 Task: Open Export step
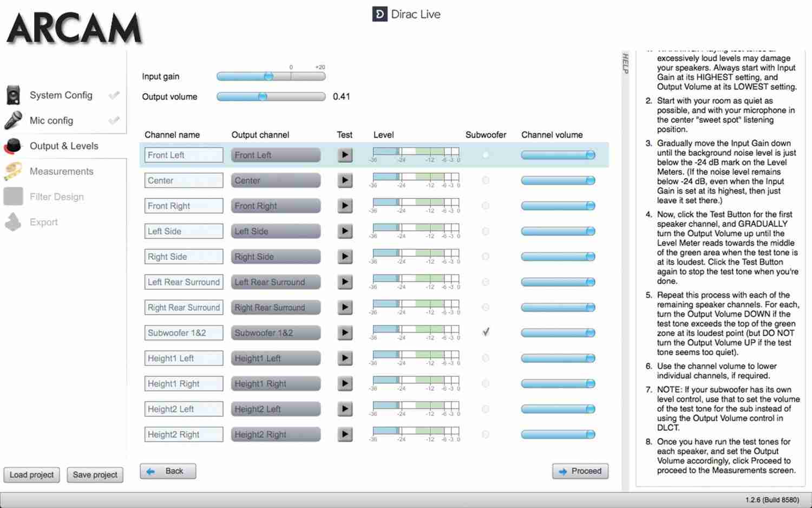coord(44,222)
